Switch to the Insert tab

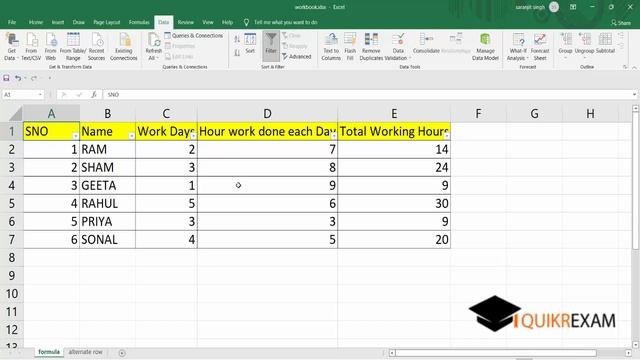click(58, 22)
